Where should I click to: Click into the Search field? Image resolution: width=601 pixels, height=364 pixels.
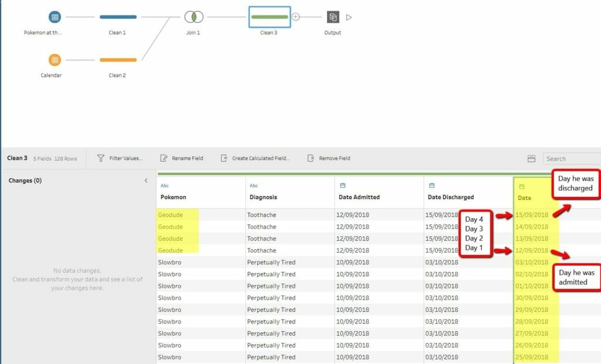coord(572,158)
